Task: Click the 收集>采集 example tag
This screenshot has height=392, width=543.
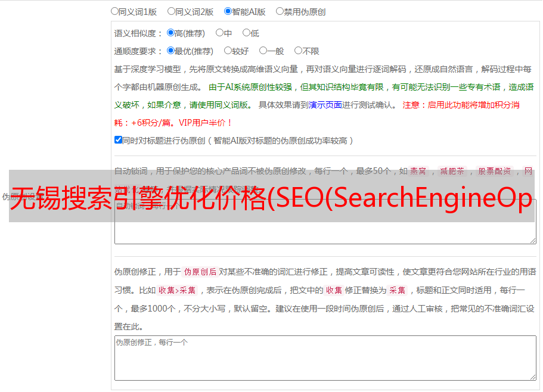Action: click(177, 290)
